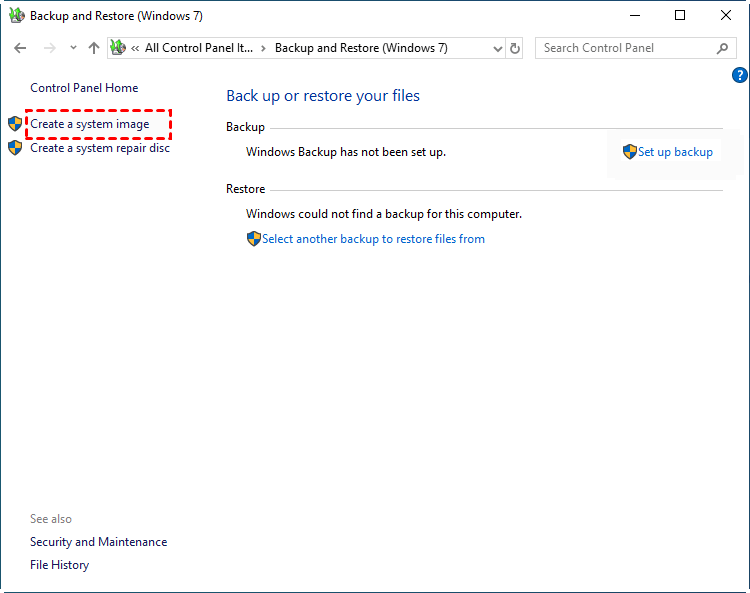
Task: Choose Select another backup to restore files from
Action: coord(373,239)
